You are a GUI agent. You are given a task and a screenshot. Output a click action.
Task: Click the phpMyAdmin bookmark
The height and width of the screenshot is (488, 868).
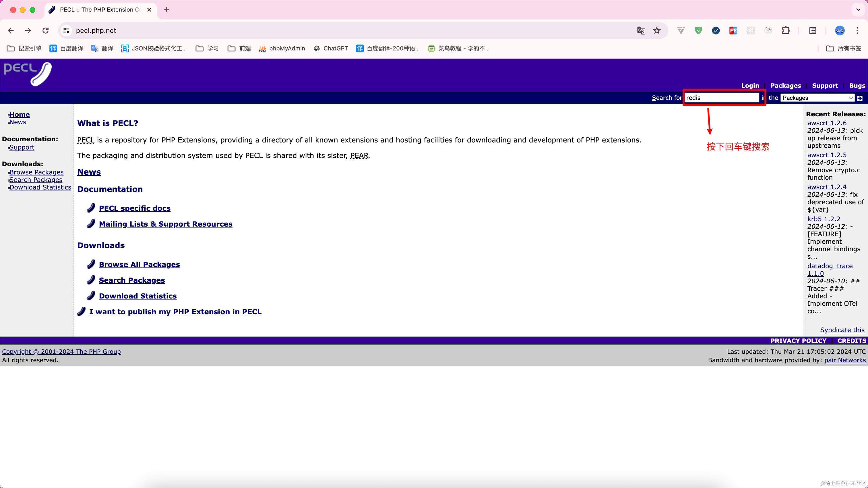tap(282, 49)
